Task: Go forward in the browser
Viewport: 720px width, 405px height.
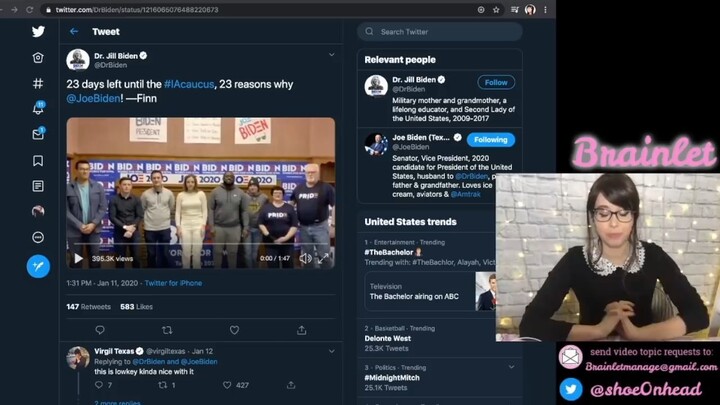Action: pyautogui.click(x=14, y=10)
